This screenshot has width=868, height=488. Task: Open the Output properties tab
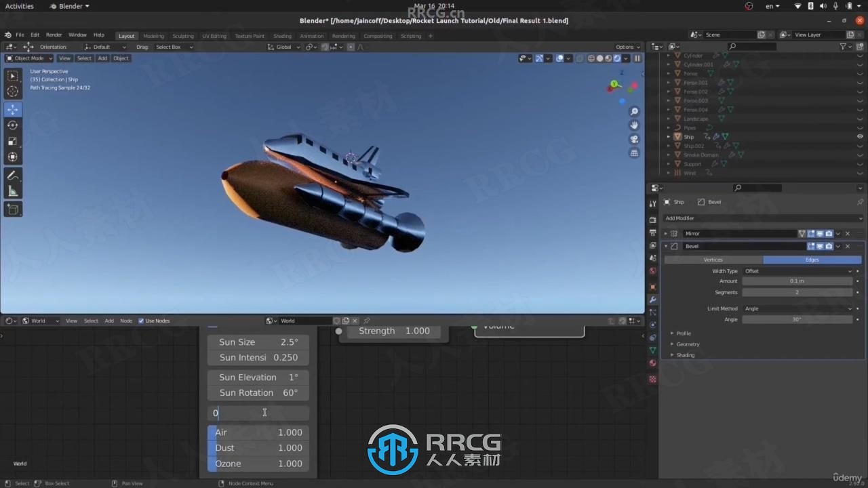click(x=652, y=232)
